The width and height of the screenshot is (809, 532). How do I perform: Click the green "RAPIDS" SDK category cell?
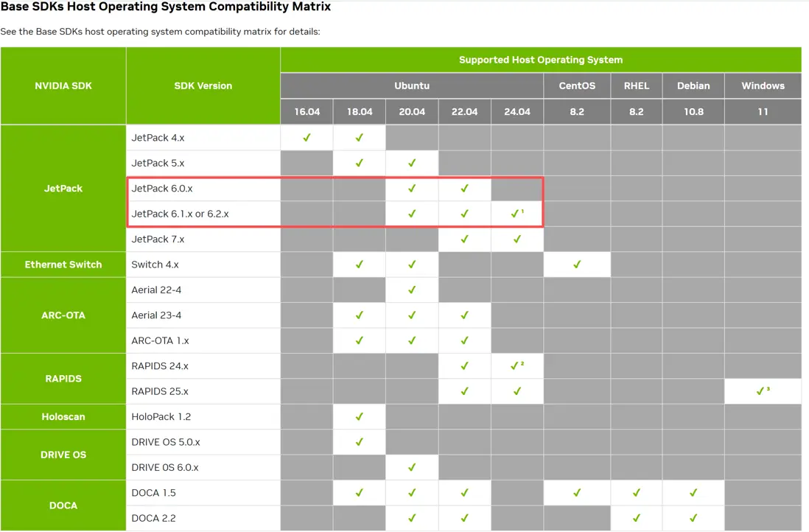click(63, 379)
